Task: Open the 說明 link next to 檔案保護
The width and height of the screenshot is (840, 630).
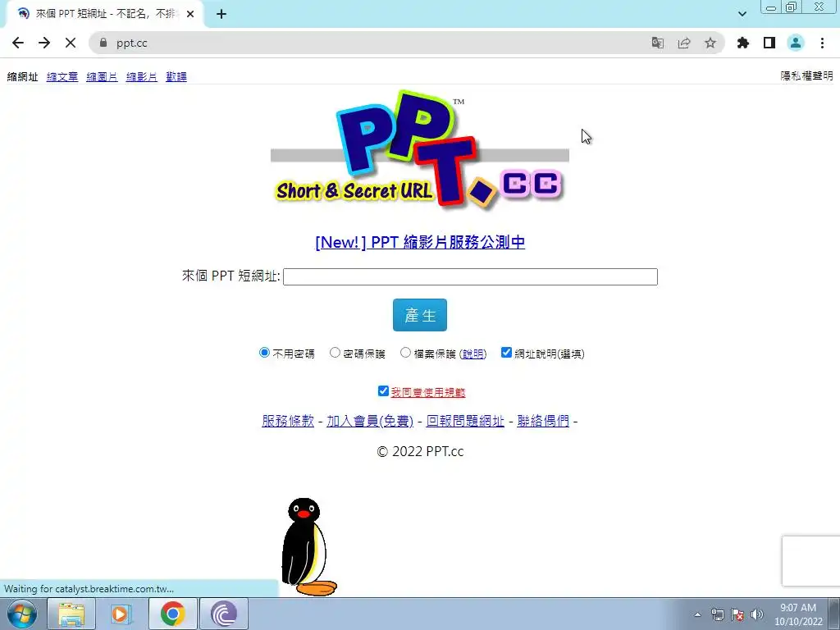Action: click(473, 354)
